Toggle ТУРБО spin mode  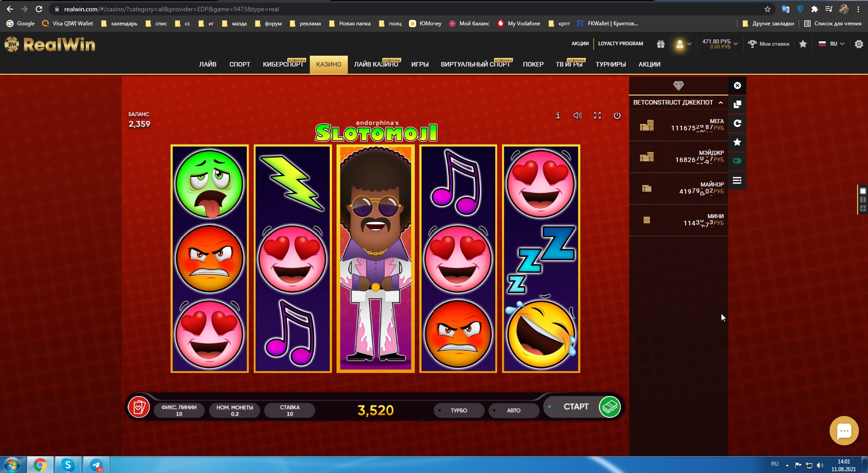[459, 411]
